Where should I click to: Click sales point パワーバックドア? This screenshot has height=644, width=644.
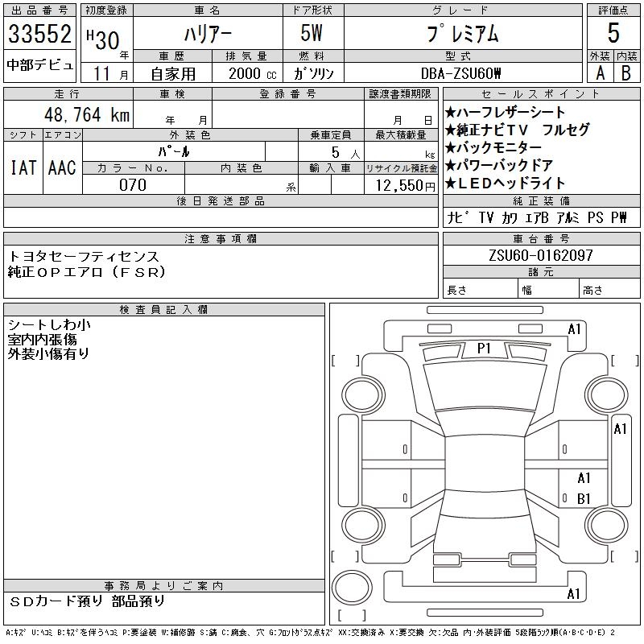(499, 166)
